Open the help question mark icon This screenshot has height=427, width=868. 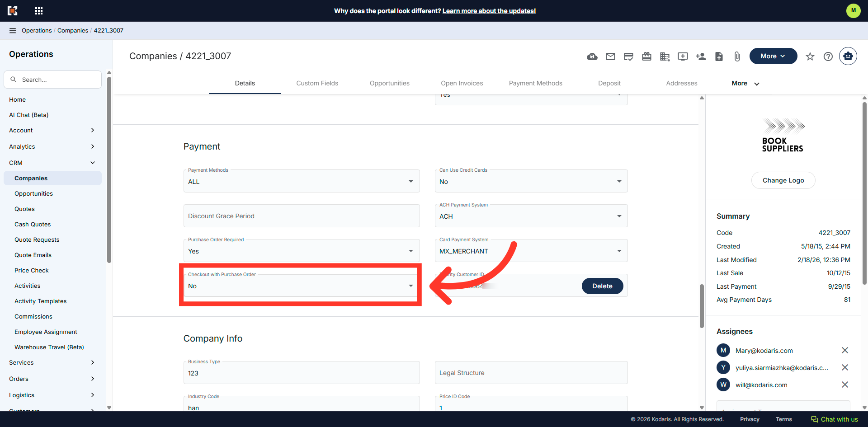tap(828, 56)
